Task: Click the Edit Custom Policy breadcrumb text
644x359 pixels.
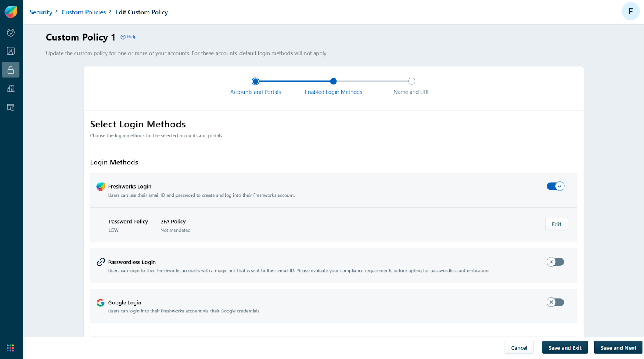Action: click(x=142, y=12)
